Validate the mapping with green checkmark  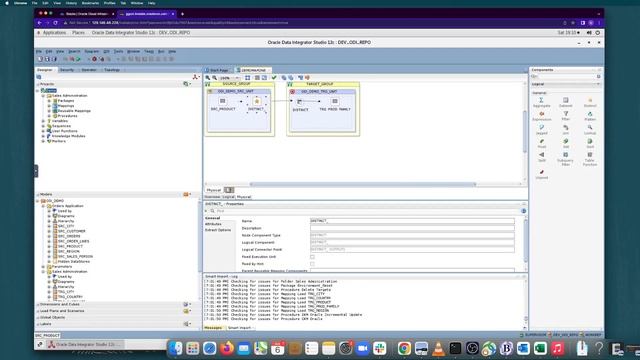point(274,78)
